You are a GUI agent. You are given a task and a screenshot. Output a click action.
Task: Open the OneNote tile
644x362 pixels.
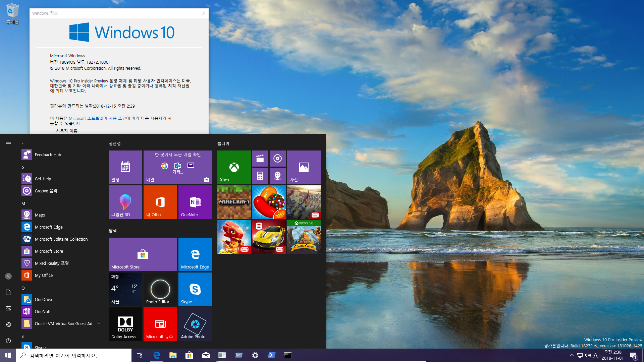pos(195,202)
